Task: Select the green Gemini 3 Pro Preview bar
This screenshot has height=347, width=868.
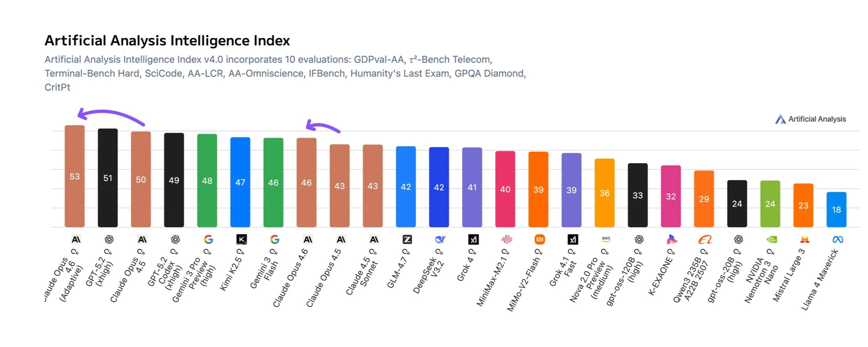Action: pyautogui.click(x=207, y=181)
